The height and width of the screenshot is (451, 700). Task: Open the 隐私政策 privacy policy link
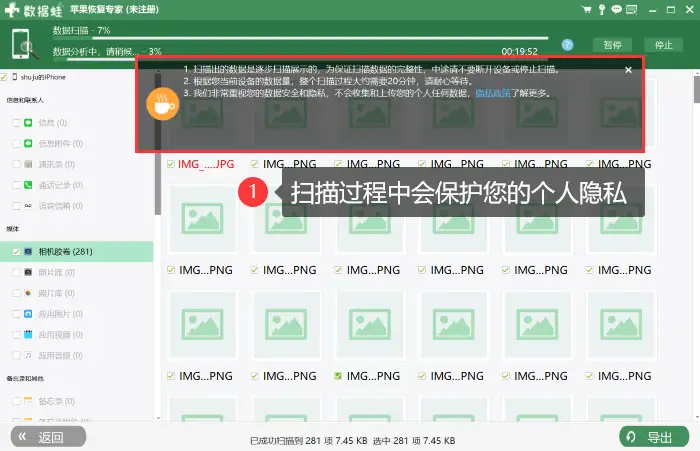click(493, 93)
